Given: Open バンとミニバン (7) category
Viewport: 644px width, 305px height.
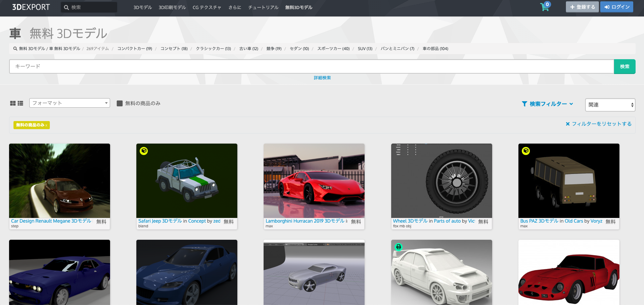Looking at the screenshot, I should point(398,49).
